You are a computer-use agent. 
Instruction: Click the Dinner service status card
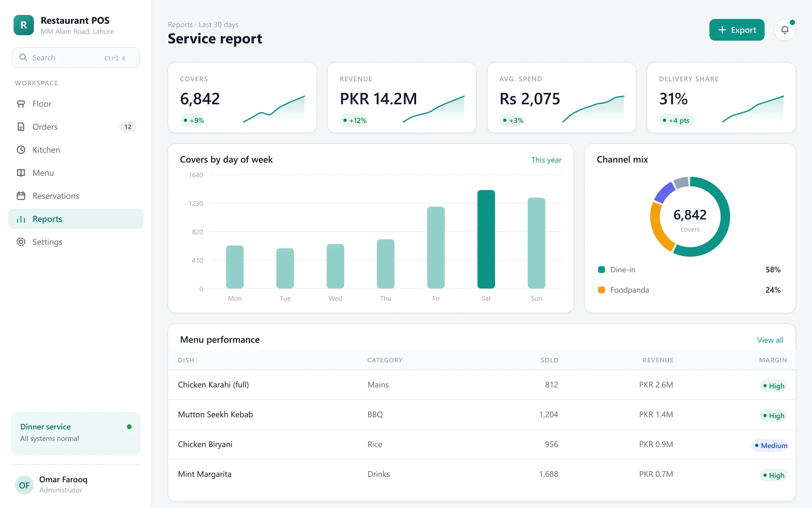coord(76,433)
